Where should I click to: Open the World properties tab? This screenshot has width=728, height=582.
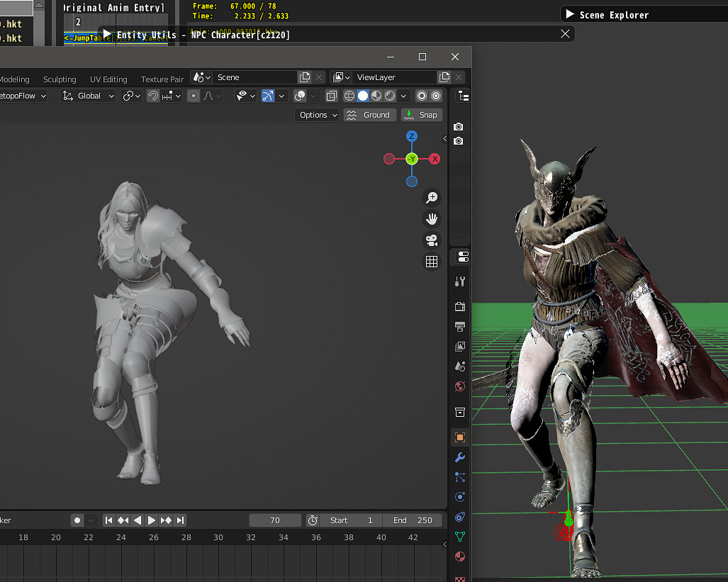point(460,386)
